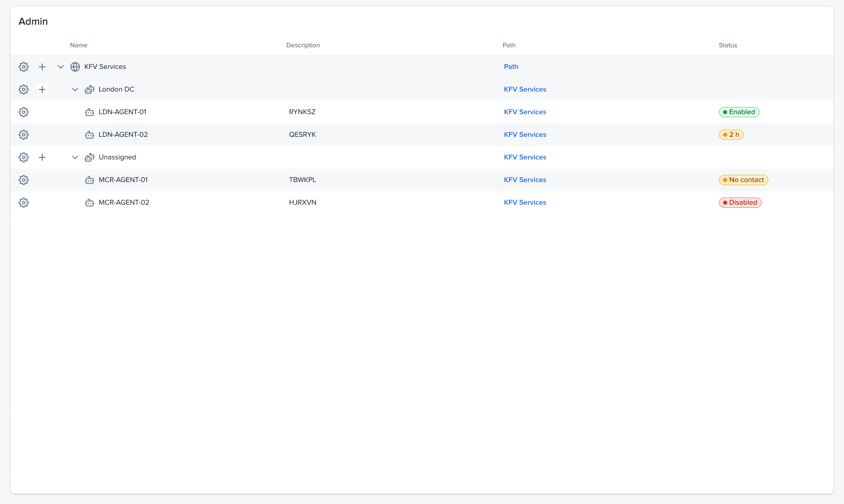The image size is (844, 504).
Task: Select the London DC group name
Action: click(x=116, y=89)
